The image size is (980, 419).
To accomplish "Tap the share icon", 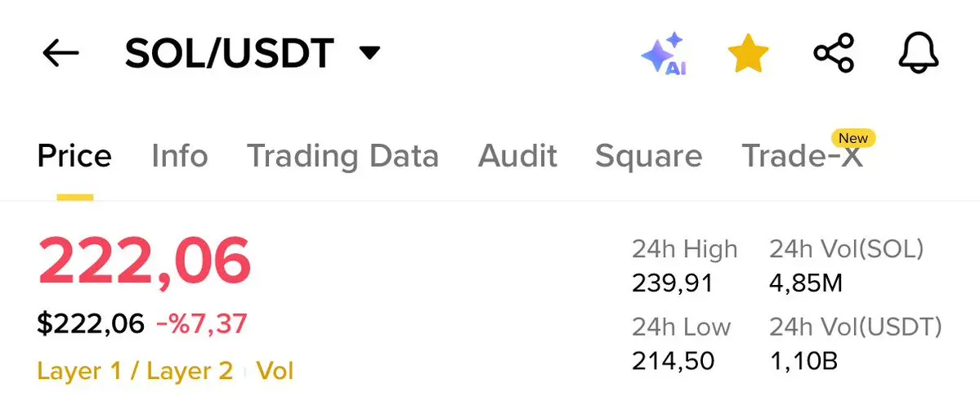I will coord(834,53).
